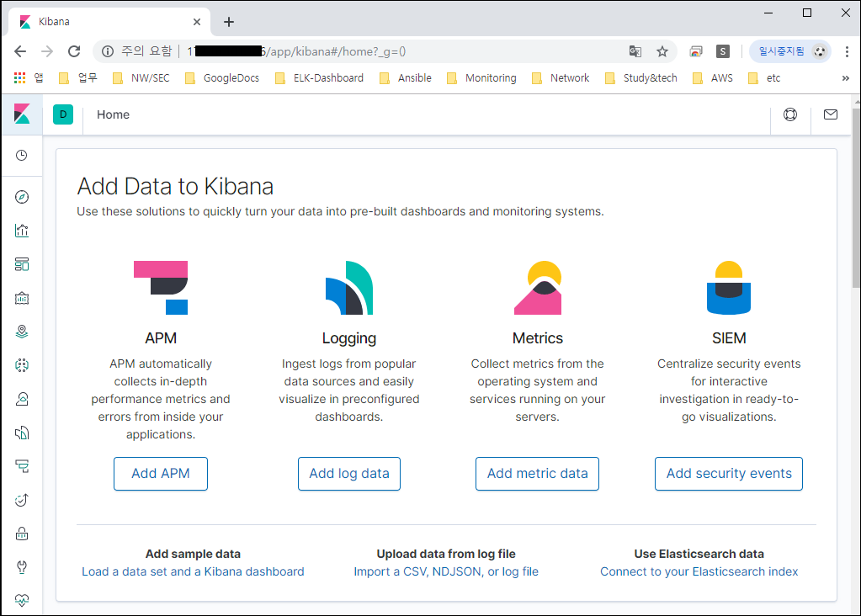Click the Add log data button
The width and height of the screenshot is (861, 616).
point(349,473)
